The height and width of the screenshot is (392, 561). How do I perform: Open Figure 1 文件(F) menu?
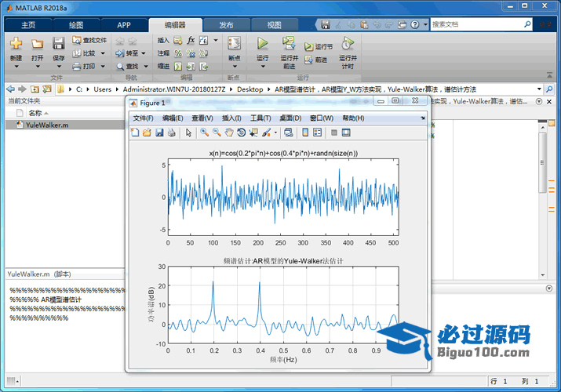[143, 118]
